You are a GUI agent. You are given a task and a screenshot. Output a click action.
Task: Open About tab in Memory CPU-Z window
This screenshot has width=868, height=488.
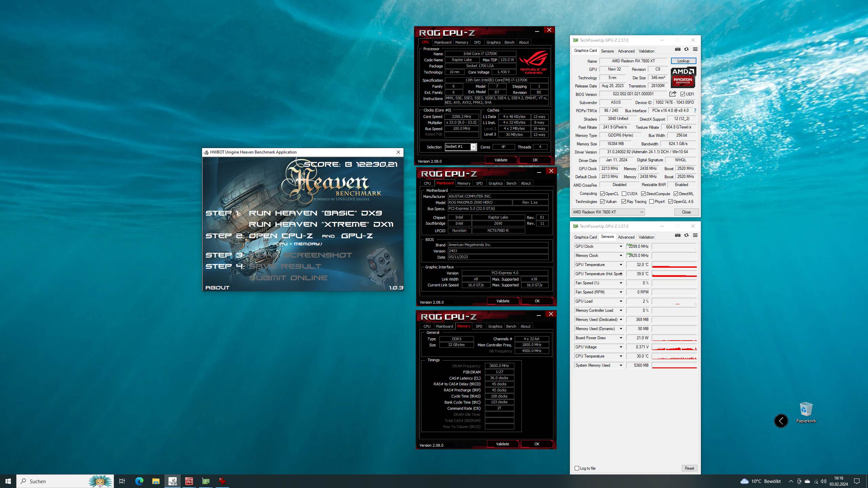point(525,326)
